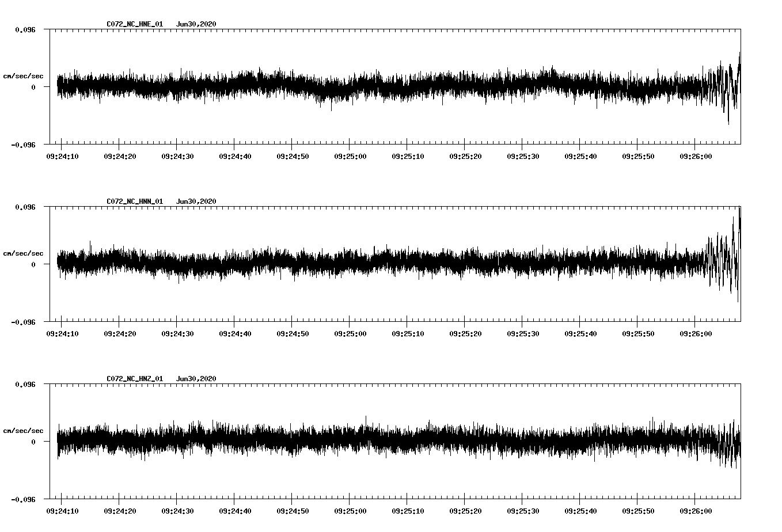Select the 09:24:20 tick on HNE time axis
The image size is (782, 532).
tap(119, 156)
